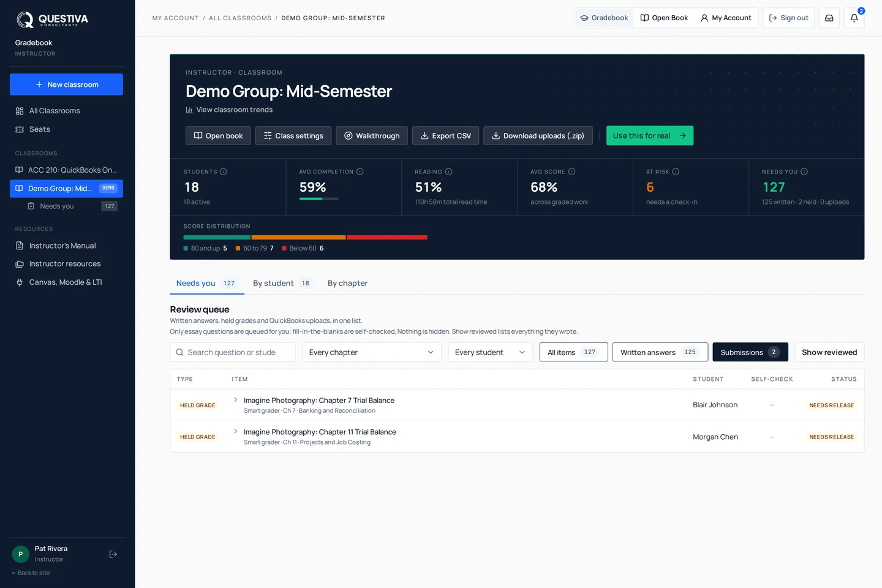Switch to By chapter tab
The height and width of the screenshot is (588, 882).
(347, 283)
